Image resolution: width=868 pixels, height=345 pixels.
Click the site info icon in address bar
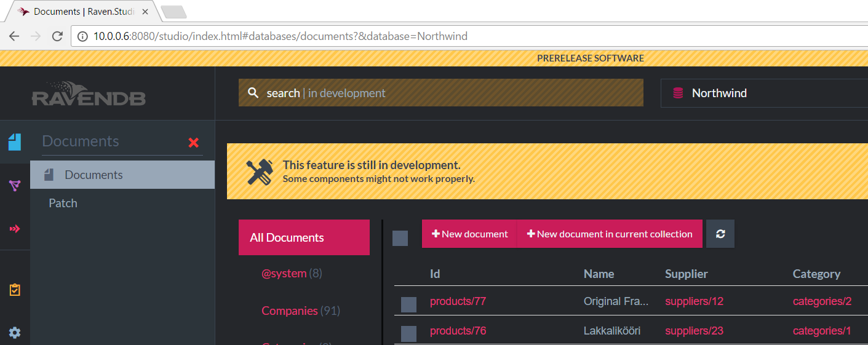[x=82, y=36]
